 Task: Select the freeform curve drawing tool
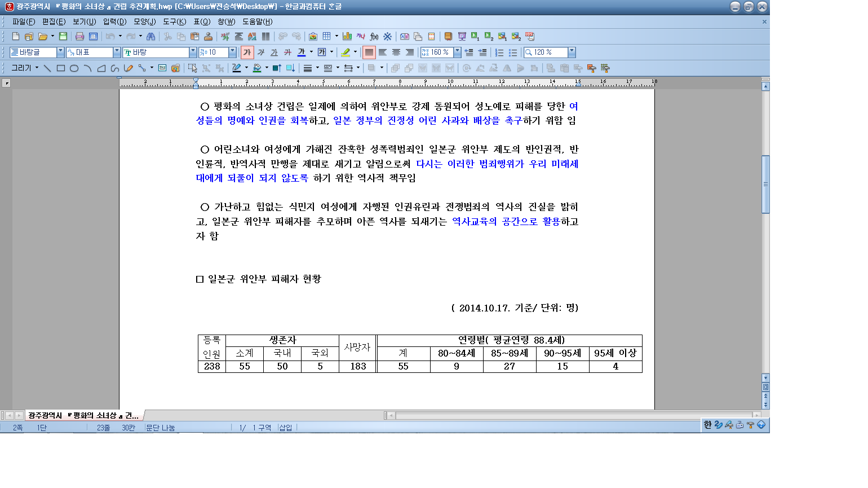coord(115,68)
